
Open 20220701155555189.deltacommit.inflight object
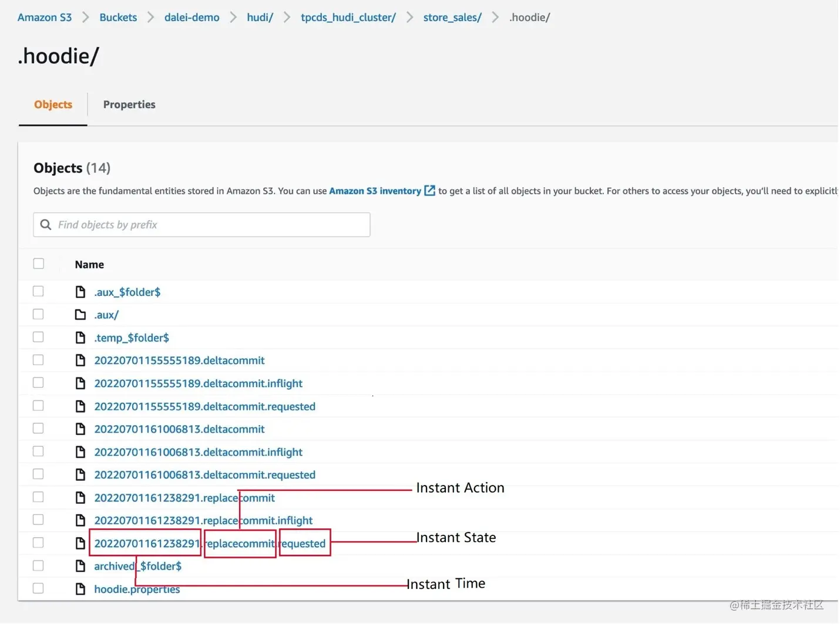click(x=199, y=383)
